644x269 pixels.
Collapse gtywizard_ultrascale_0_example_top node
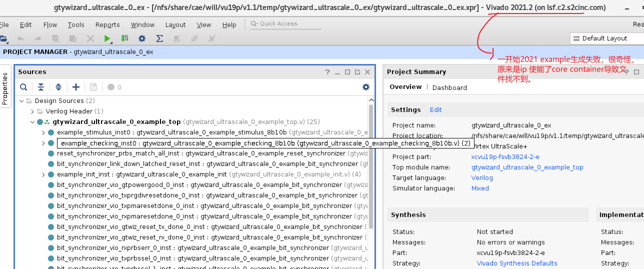[32, 122]
